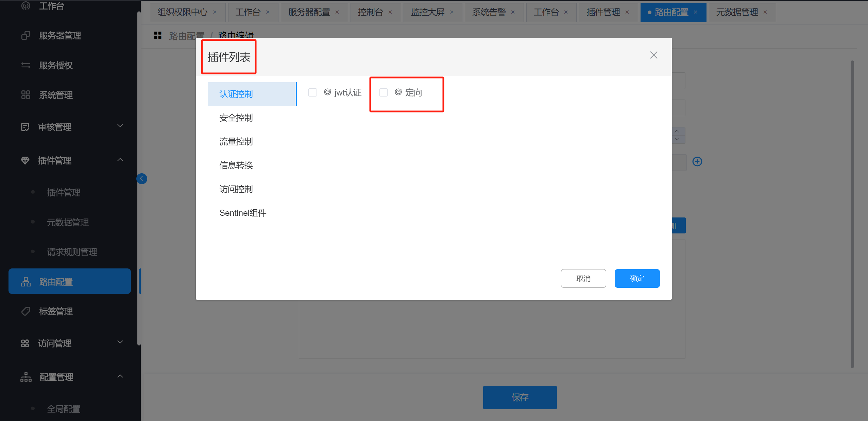The image size is (868, 421).
Task: Click the 访问管理 sidebar icon
Action: (25, 343)
